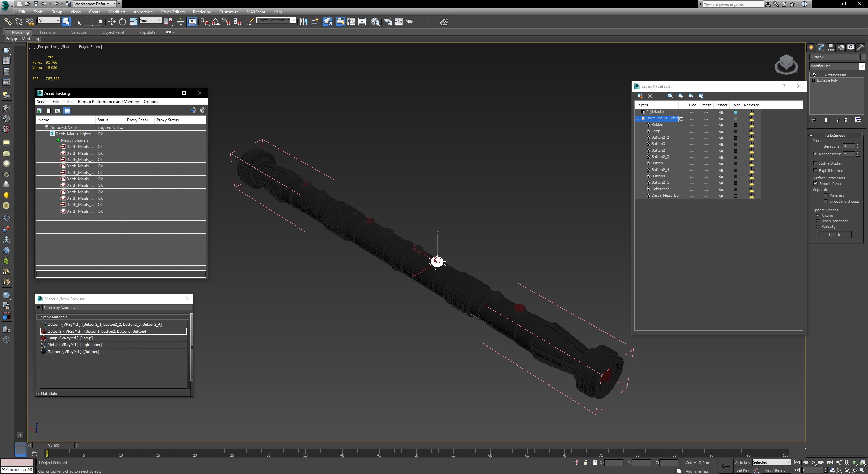This screenshot has width=868, height=474.
Task: Refresh the Asset Tracking list
Action: 39,111
